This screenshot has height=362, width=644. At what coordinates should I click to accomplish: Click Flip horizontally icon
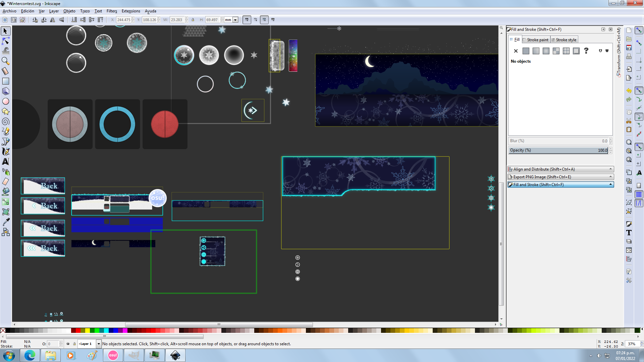pyautogui.click(x=53, y=20)
